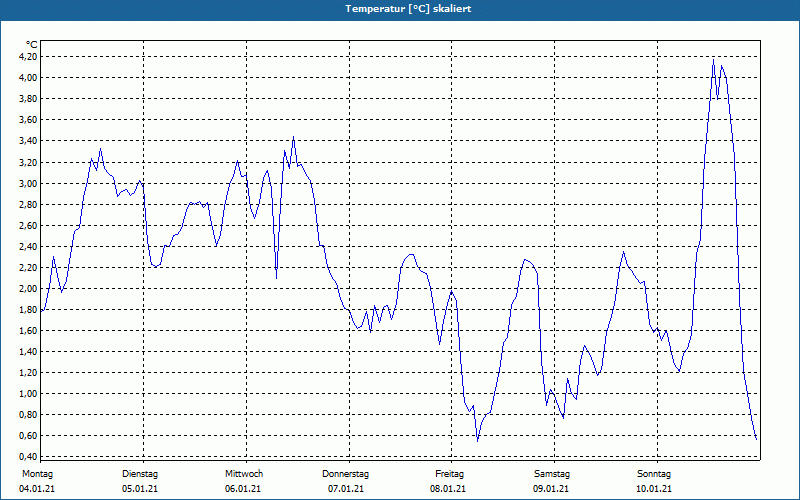The height and width of the screenshot is (500, 800).
Task: Click the 0,40 y-axis value
Action: 28,457
